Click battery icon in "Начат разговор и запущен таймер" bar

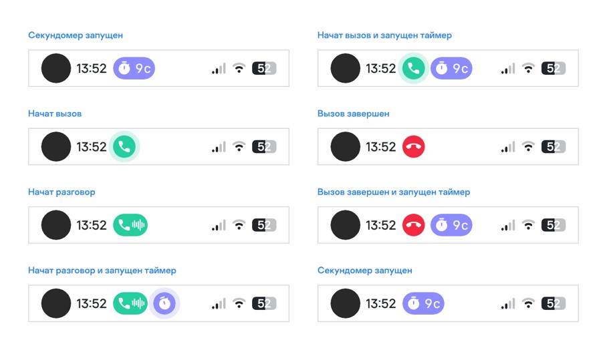point(264,304)
